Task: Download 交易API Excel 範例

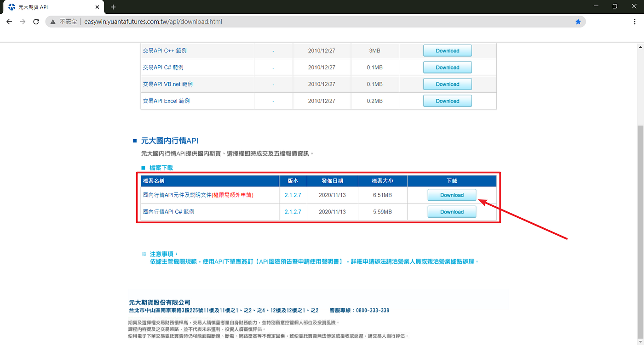Action: [x=448, y=101]
